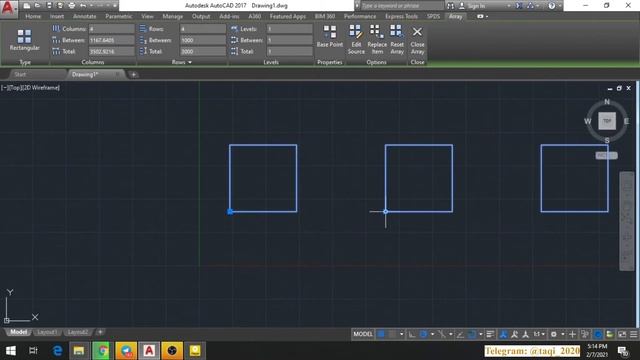Close the array editor with Close Array
Screen dimensions: 640x360
coord(417,40)
